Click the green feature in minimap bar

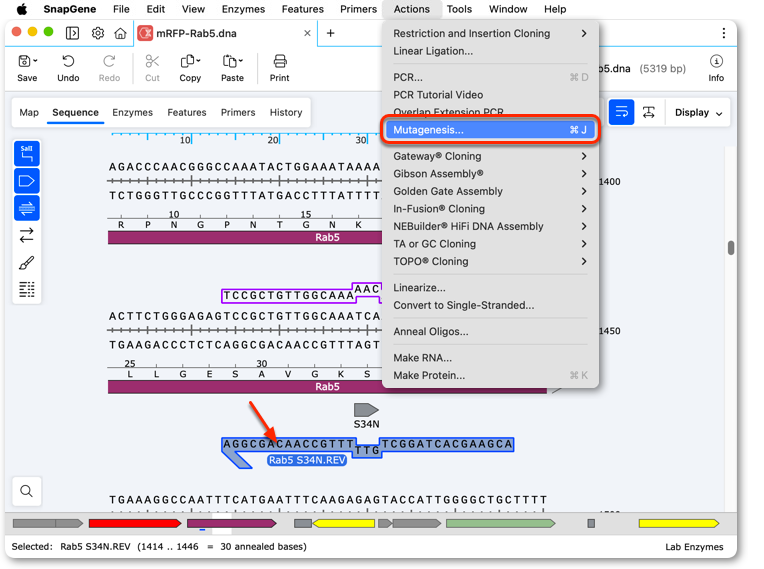(x=500, y=523)
